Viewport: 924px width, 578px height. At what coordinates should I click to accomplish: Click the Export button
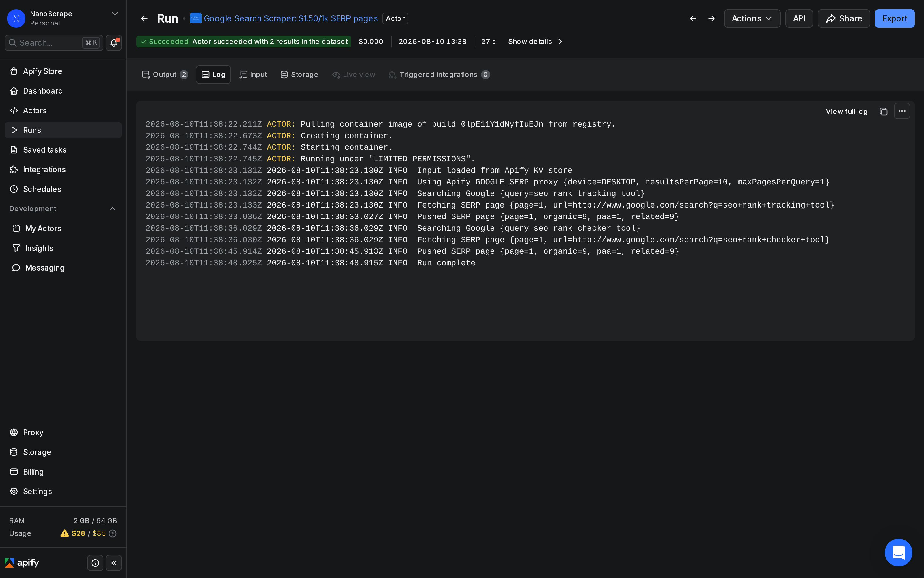pyautogui.click(x=895, y=18)
